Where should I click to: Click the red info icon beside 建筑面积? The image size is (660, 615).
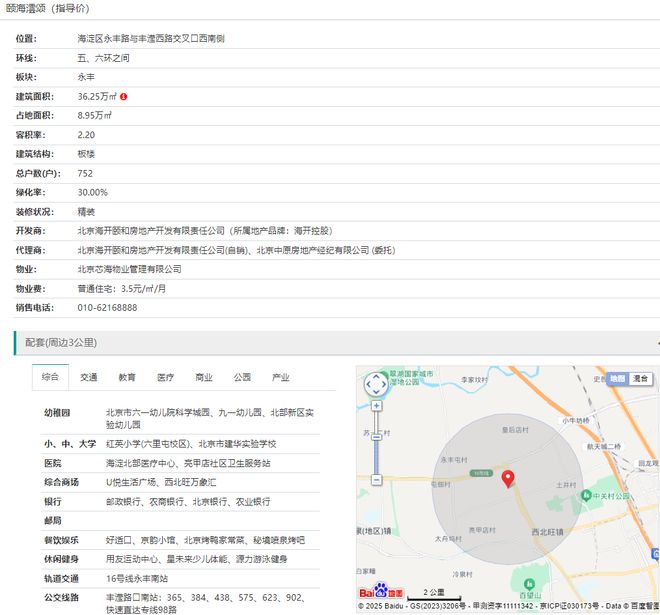coord(124,97)
